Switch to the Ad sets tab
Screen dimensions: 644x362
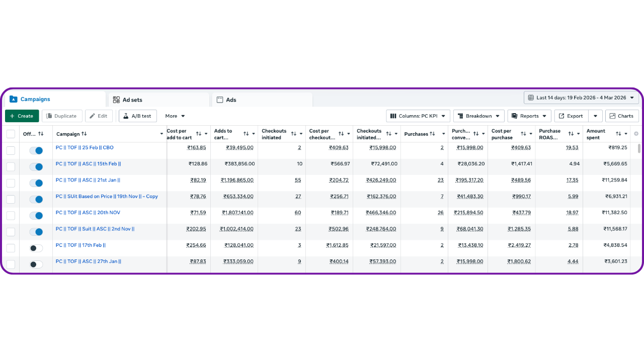(132, 100)
